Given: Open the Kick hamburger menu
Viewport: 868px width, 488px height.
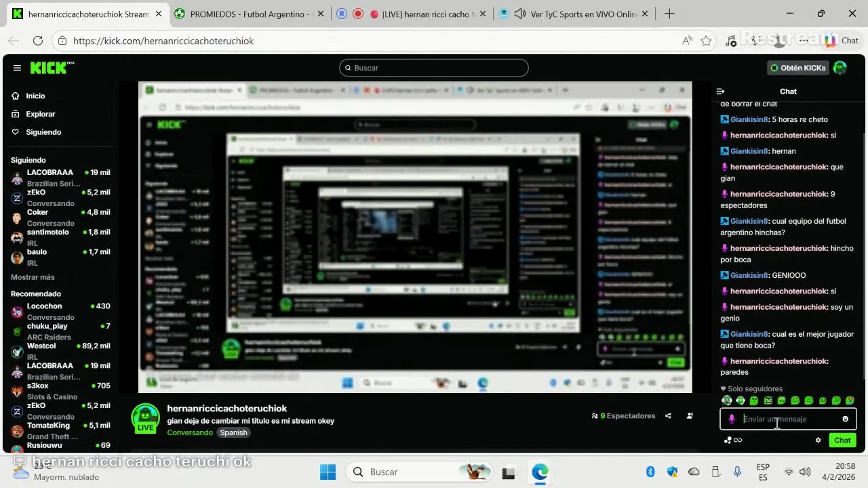Looking at the screenshot, I should click(17, 68).
